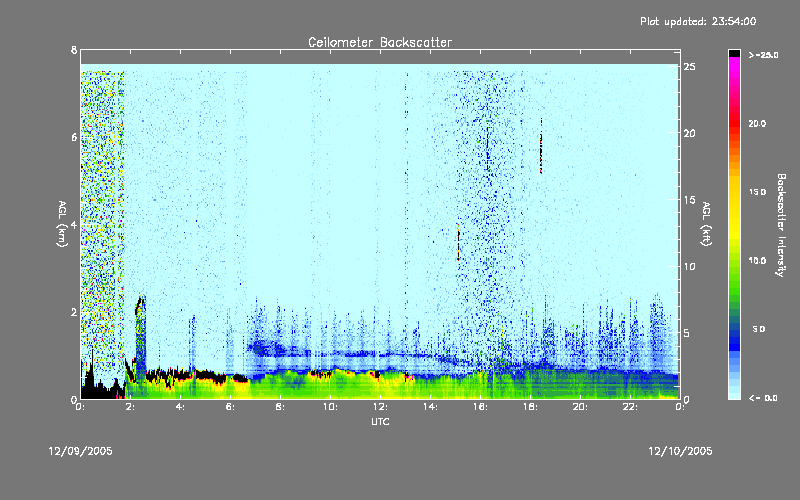
Task: Click the colorbar label ">=25.0"
Action: pyautogui.click(x=763, y=55)
